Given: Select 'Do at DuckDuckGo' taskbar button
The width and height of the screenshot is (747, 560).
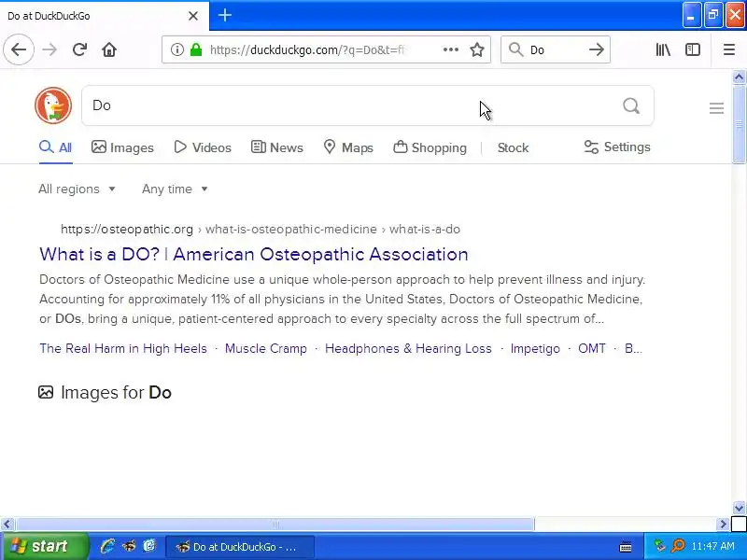Looking at the screenshot, I should point(240,547).
